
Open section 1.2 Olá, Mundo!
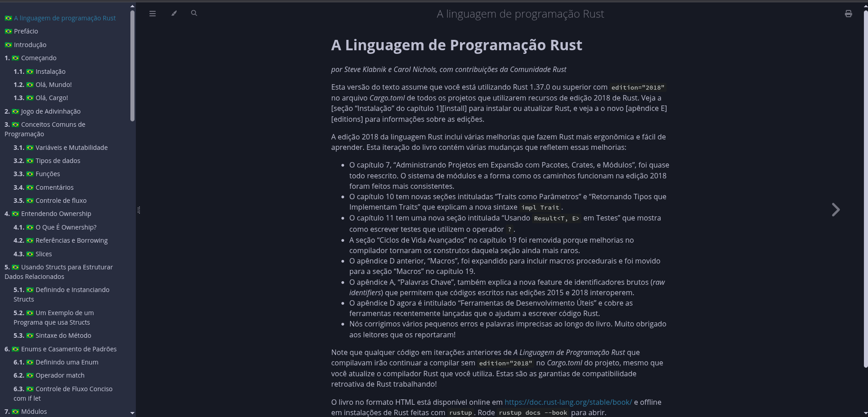[x=43, y=85]
